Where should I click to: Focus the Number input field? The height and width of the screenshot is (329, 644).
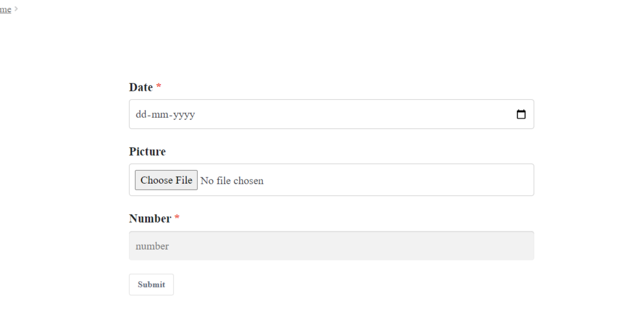click(x=331, y=246)
